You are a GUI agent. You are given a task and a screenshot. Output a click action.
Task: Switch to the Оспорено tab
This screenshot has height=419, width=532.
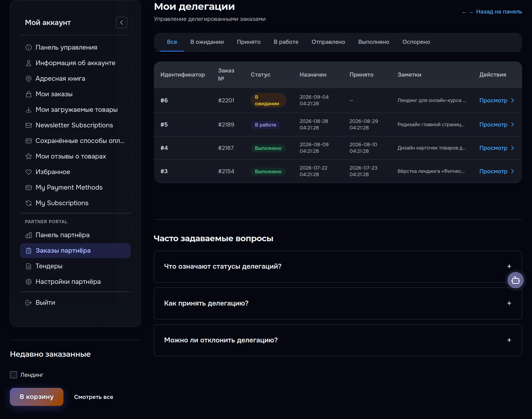point(416,42)
